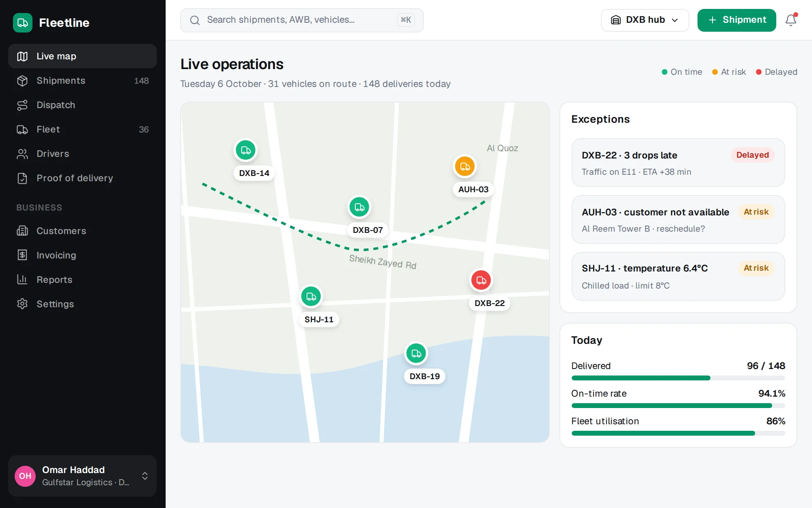Open AUH-03 customer not available exception

coord(678,219)
